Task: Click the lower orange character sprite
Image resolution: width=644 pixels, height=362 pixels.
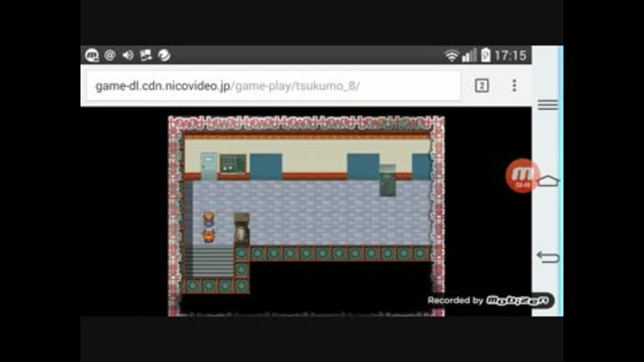Action: click(x=209, y=236)
